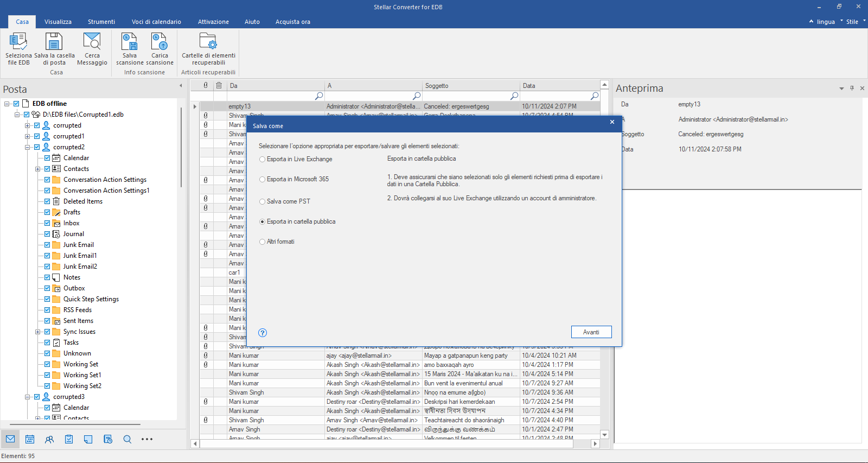Click the Carica scansione icon
This screenshot has height=463, width=868.
pyautogui.click(x=159, y=41)
